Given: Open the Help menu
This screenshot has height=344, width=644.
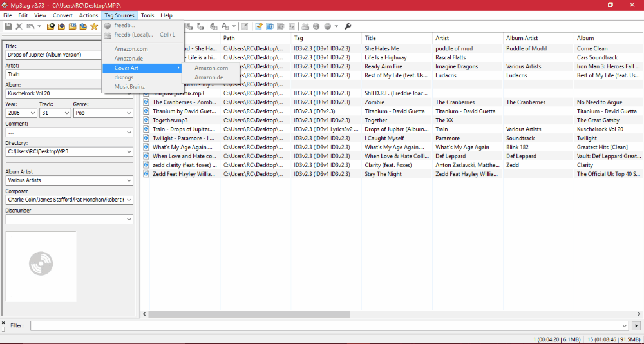Looking at the screenshot, I should click(x=166, y=15).
